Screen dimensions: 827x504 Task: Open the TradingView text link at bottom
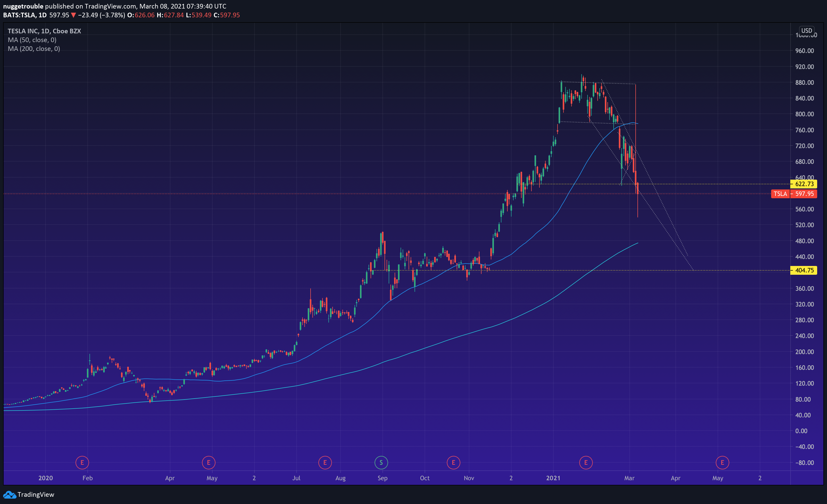point(36,495)
